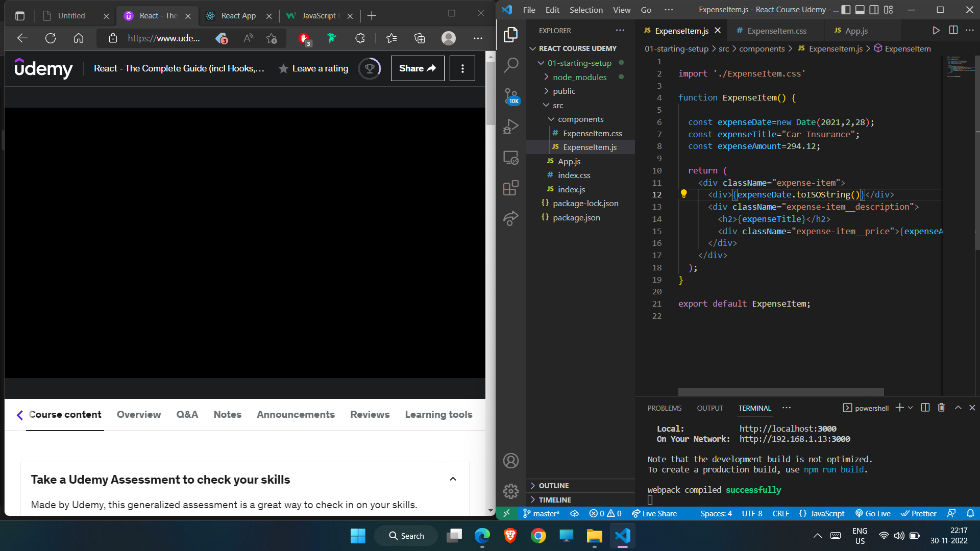Open new terminal launch profile dropdown

[911, 408]
